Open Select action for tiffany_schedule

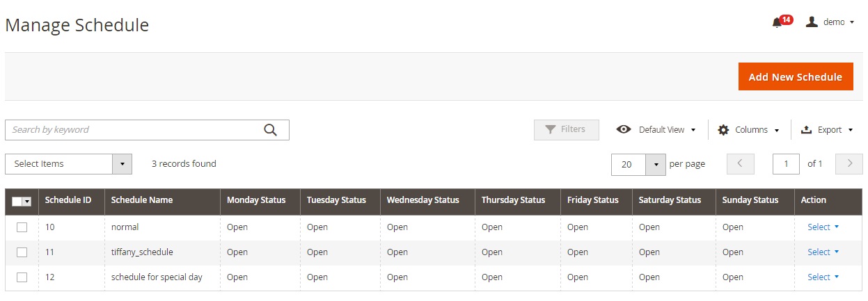[x=823, y=252]
